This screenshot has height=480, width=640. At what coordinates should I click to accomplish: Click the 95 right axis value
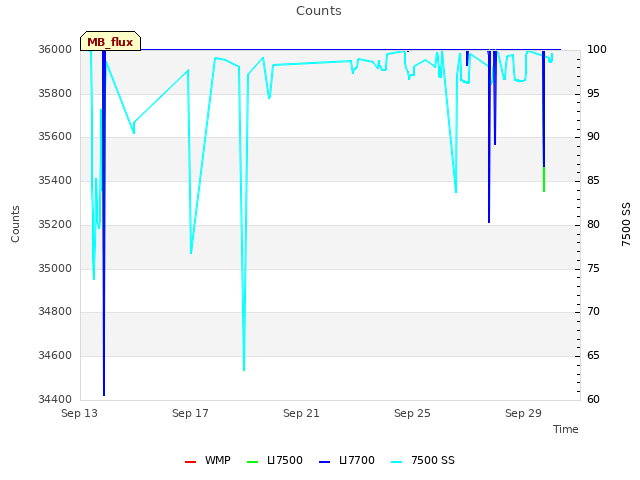[x=593, y=93]
